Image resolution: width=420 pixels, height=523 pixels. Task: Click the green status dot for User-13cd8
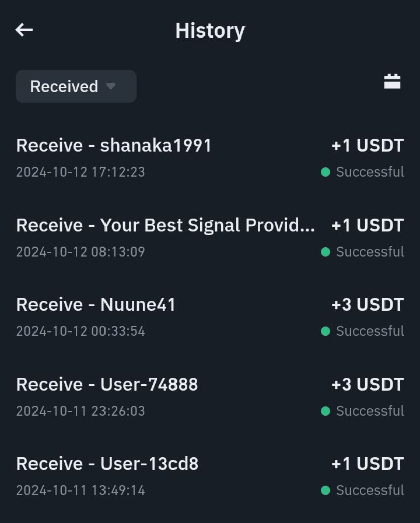point(325,490)
